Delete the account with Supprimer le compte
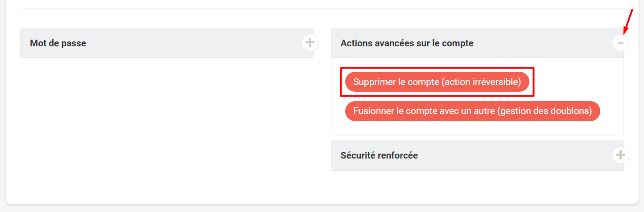This screenshot has width=644, height=212. click(x=437, y=82)
